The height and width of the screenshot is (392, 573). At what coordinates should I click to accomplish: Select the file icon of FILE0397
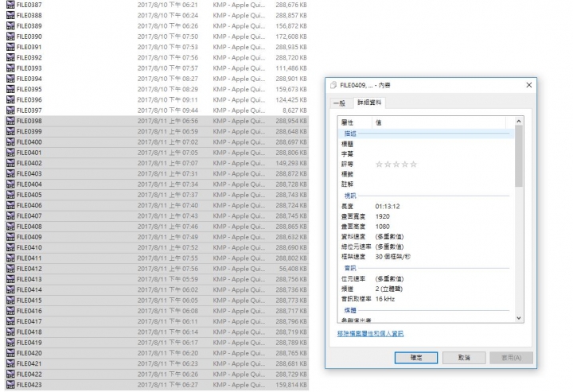pyautogui.click(x=10, y=111)
